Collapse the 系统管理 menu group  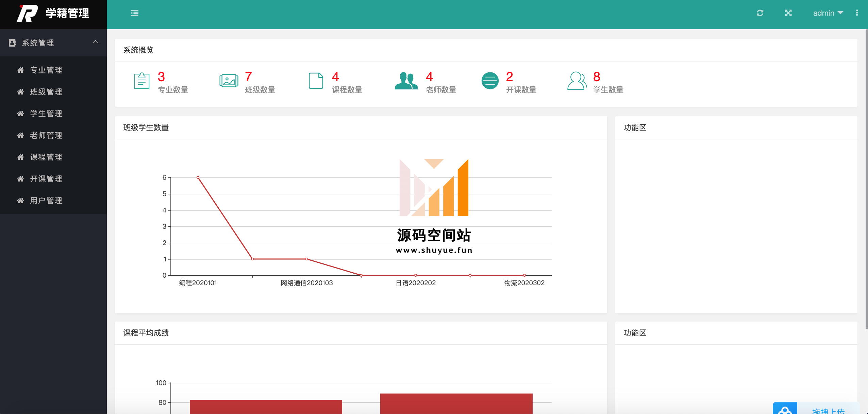(x=95, y=42)
